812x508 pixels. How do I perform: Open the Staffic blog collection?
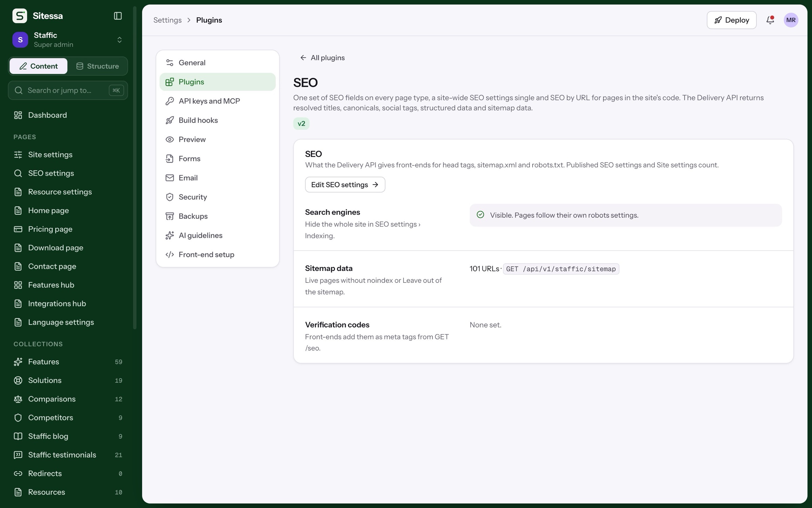click(68, 436)
